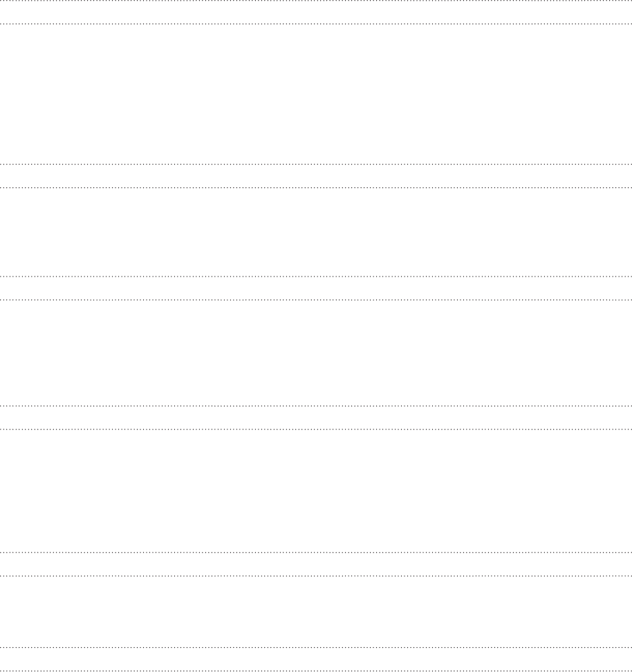Click narrow band inside third dotted-line pair

click(316, 288)
